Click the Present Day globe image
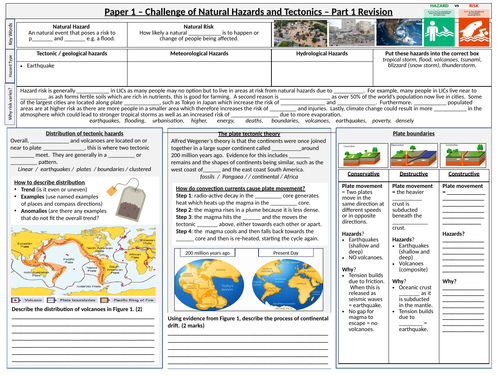Viewport: 500px width, 375px height. tap(287, 284)
